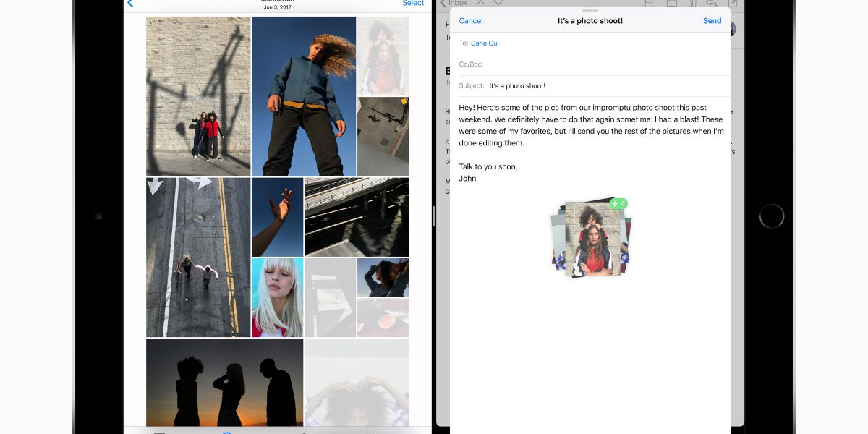Open blonde woman on pink background photo
The width and height of the screenshot is (868, 434).
point(278,298)
